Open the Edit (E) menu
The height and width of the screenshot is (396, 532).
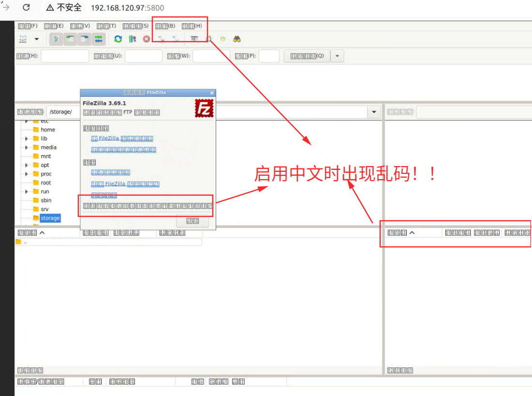click(54, 26)
